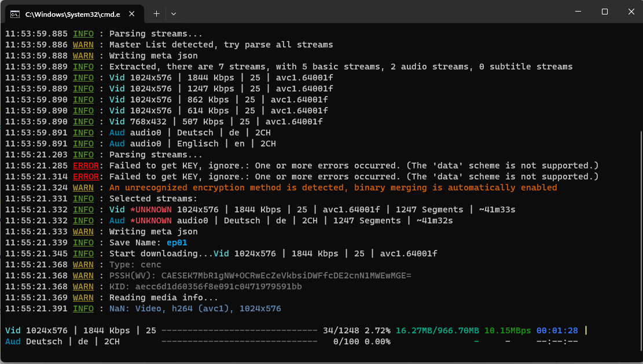Click the Save Name value ep01
The width and height of the screenshot is (643, 364).
pyautogui.click(x=177, y=242)
